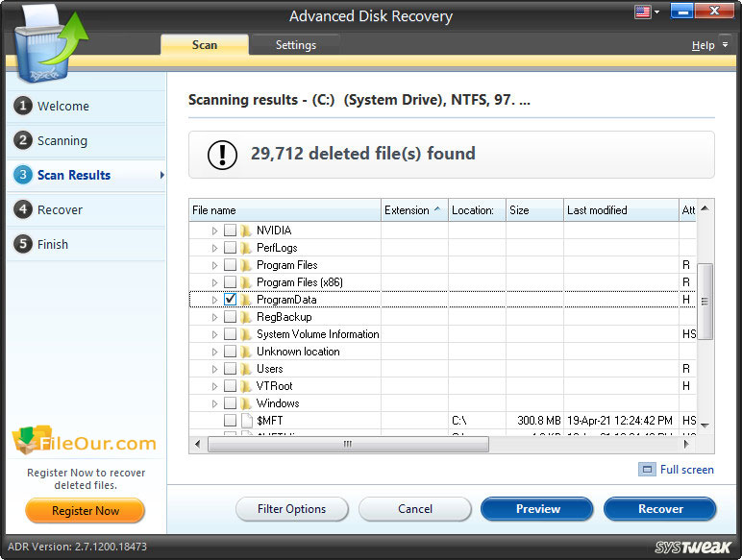742x560 pixels.
Task: Check the RegBackup folder checkbox
Action: coord(230,317)
